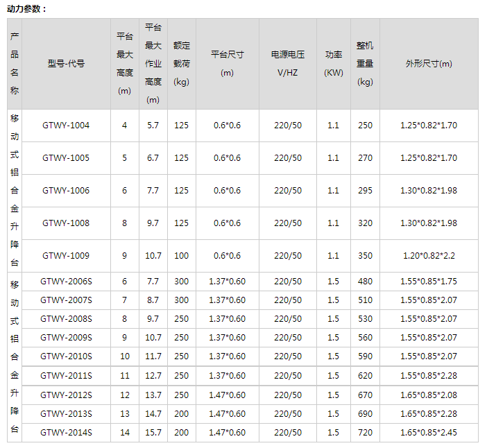The width and height of the screenshot is (487, 448).
Task: Select weight '250' in GTWY-1004 row
Action: pos(365,126)
